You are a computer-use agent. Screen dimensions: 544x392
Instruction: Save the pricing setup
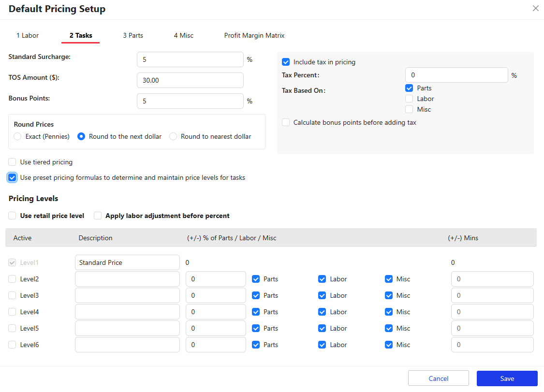pyautogui.click(x=507, y=378)
